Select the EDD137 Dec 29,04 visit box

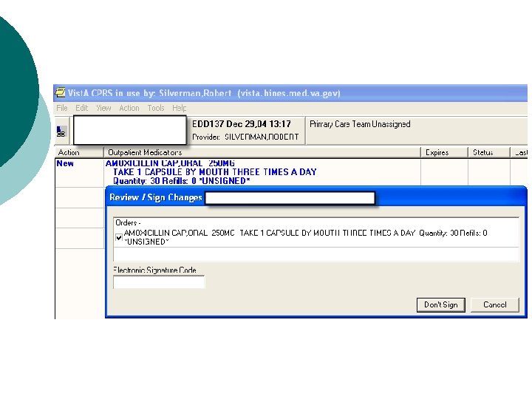pyautogui.click(x=247, y=130)
